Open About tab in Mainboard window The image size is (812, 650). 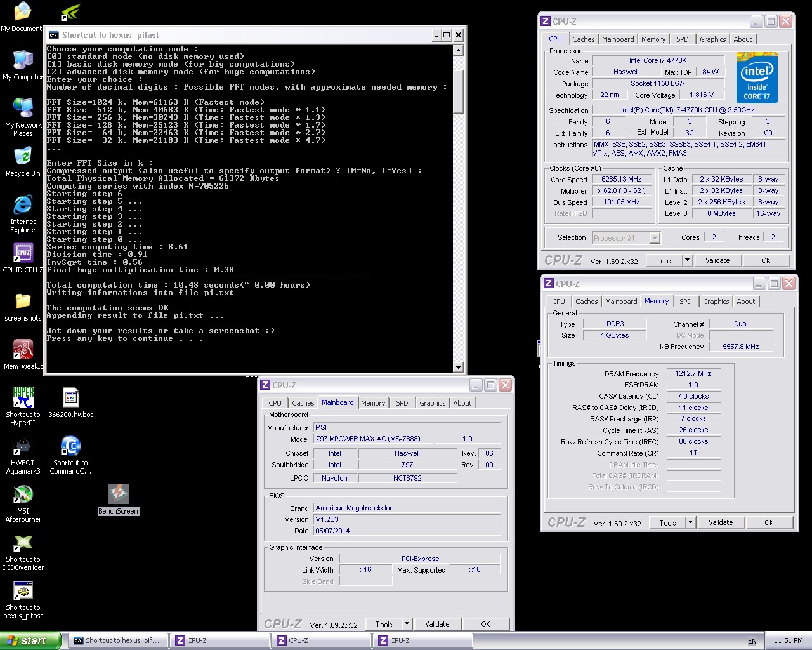pos(462,403)
